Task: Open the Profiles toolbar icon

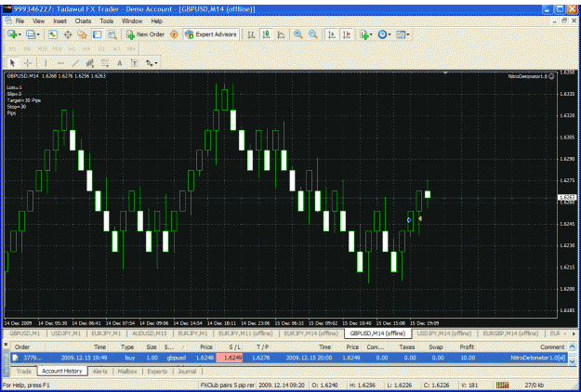Action: pyautogui.click(x=31, y=34)
